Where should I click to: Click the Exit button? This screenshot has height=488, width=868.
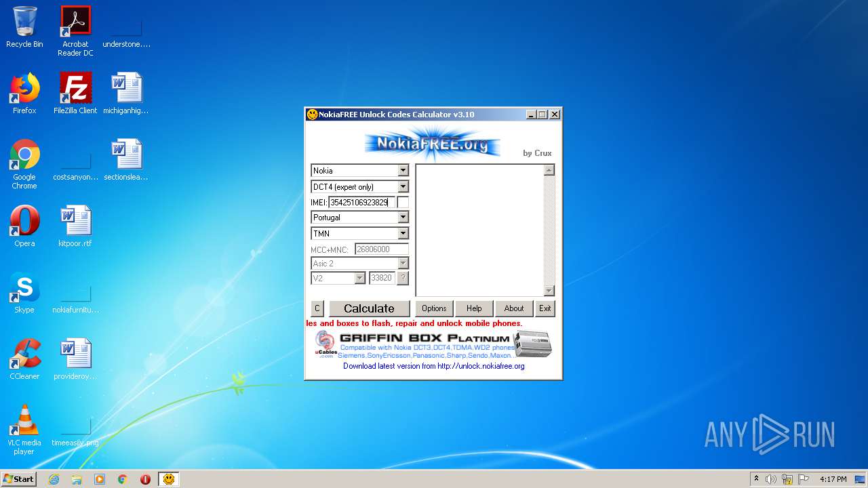tap(545, 308)
